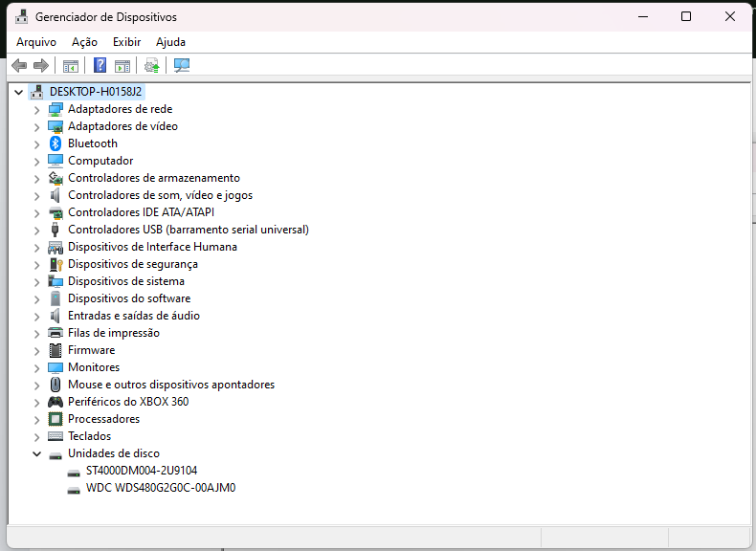This screenshot has width=756, height=551.
Task: Select the Periféricos do XBOX 360 label
Action: point(128,402)
